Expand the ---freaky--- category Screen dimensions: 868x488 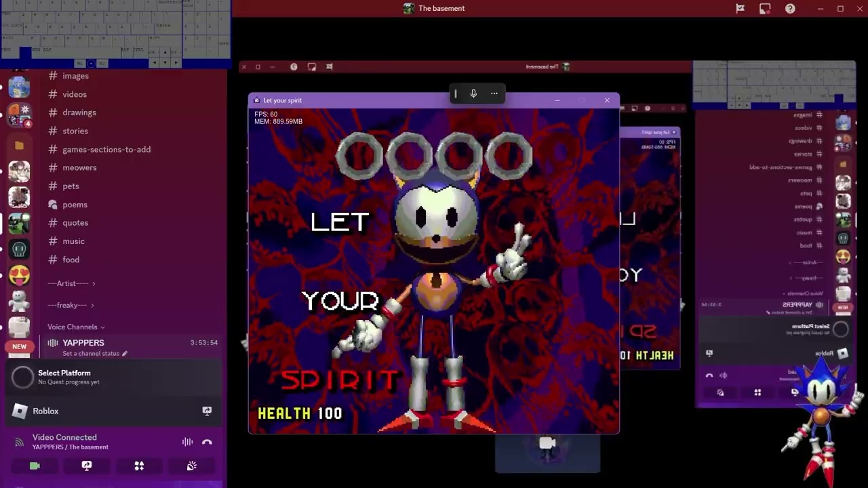pyautogui.click(x=71, y=305)
